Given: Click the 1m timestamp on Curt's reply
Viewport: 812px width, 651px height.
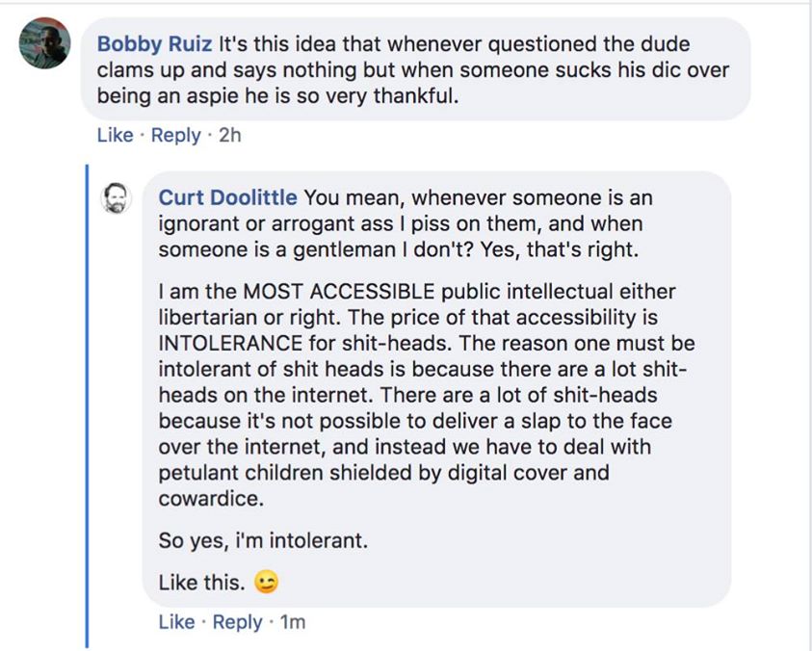Looking at the screenshot, I should tap(292, 622).
